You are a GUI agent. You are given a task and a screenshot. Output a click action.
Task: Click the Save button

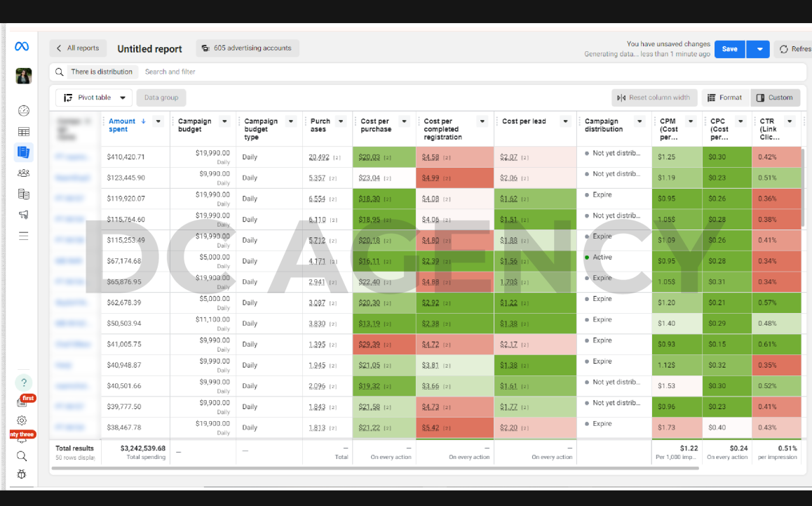[730, 49]
